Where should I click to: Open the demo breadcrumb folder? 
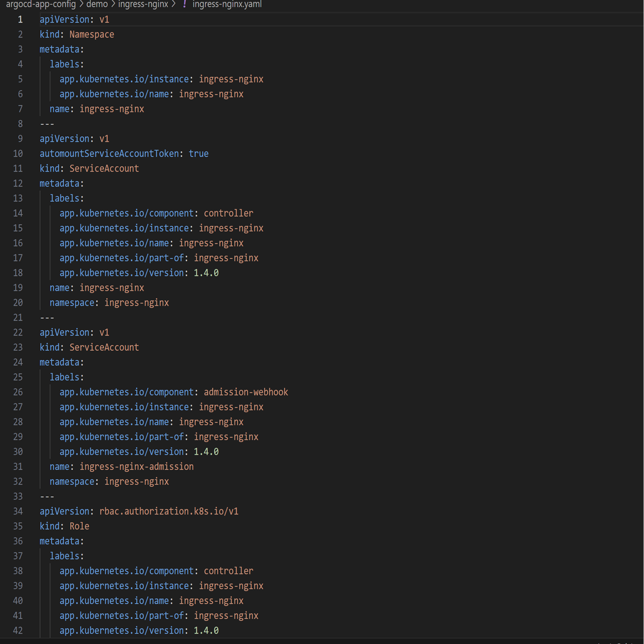point(97,4)
